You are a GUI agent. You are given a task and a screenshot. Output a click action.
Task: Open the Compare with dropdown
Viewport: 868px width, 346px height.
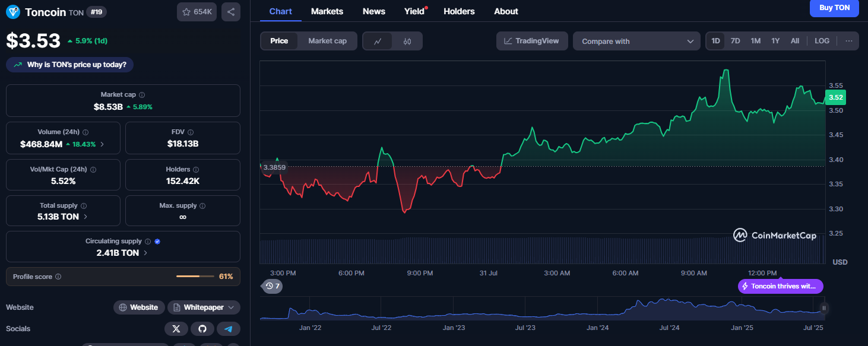click(x=637, y=42)
